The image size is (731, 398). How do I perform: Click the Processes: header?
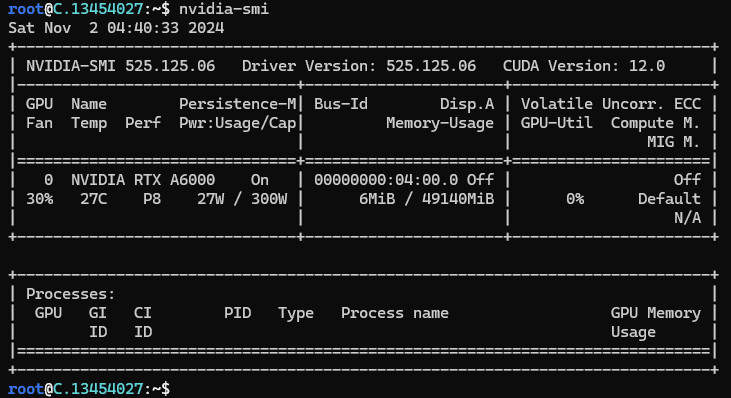70,294
